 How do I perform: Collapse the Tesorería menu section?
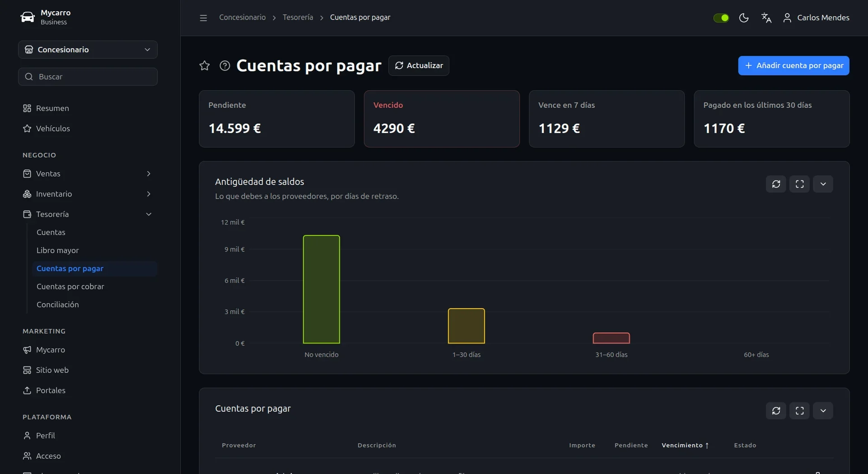click(x=88, y=215)
